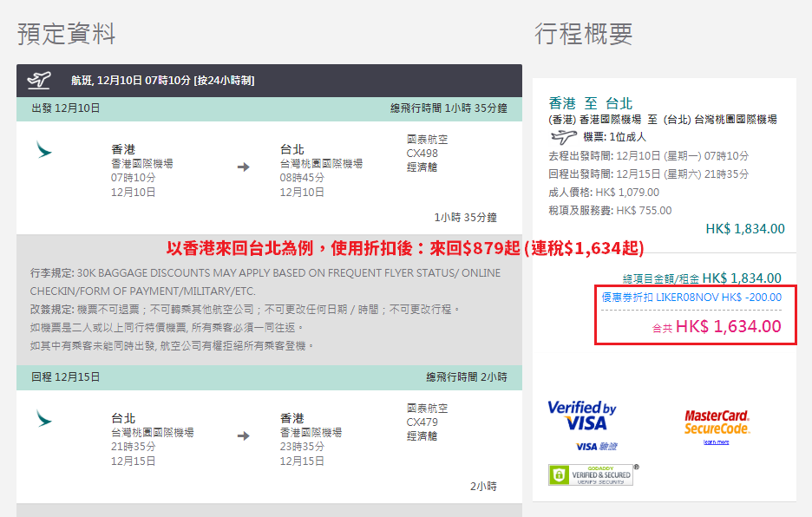Click the 總項目金額/租金 HK$ 1,834.00 line
Screen dimensions: 812x517
[702, 278]
